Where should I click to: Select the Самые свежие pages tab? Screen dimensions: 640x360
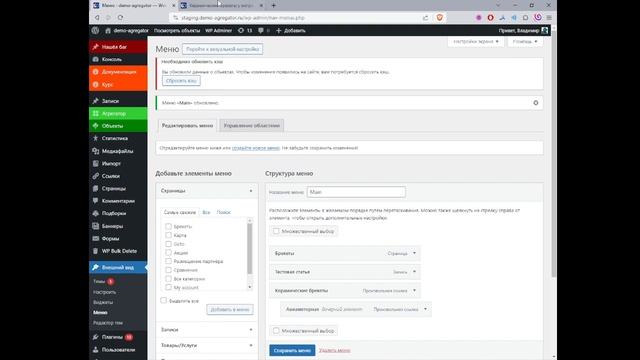[x=180, y=212]
